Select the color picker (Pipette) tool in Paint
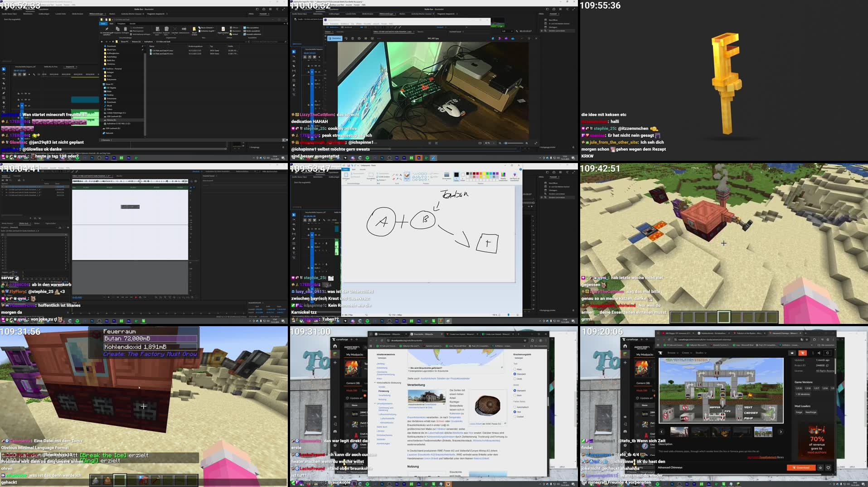 398,179
